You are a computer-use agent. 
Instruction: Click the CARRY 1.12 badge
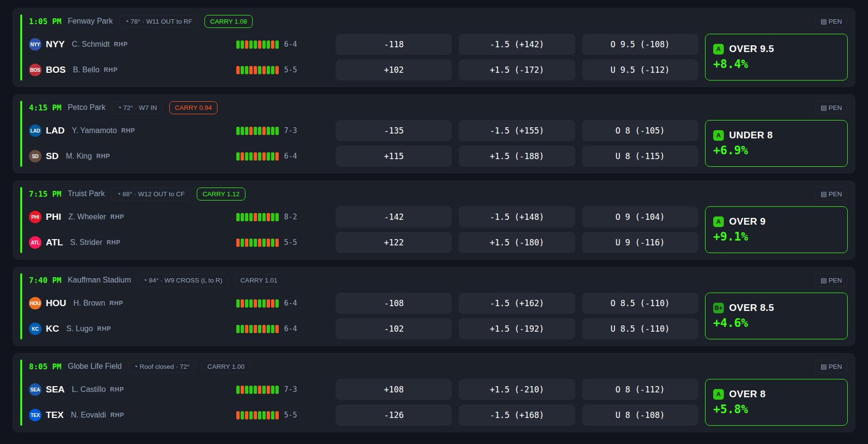pos(221,194)
